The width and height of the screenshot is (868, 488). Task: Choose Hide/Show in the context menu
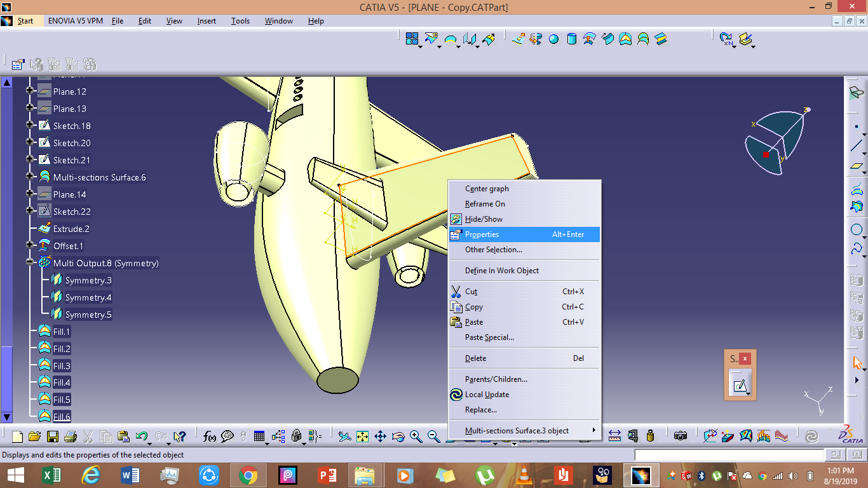[x=524, y=219]
